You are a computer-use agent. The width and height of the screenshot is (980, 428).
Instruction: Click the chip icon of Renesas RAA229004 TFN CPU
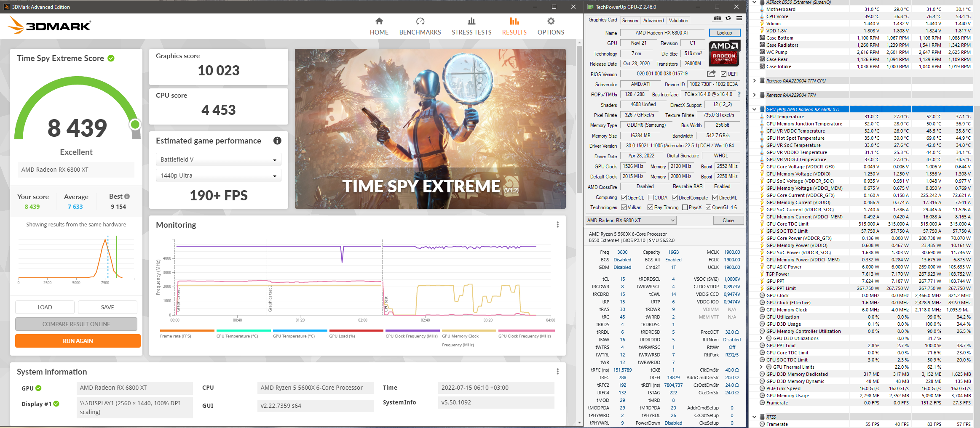click(762, 81)
